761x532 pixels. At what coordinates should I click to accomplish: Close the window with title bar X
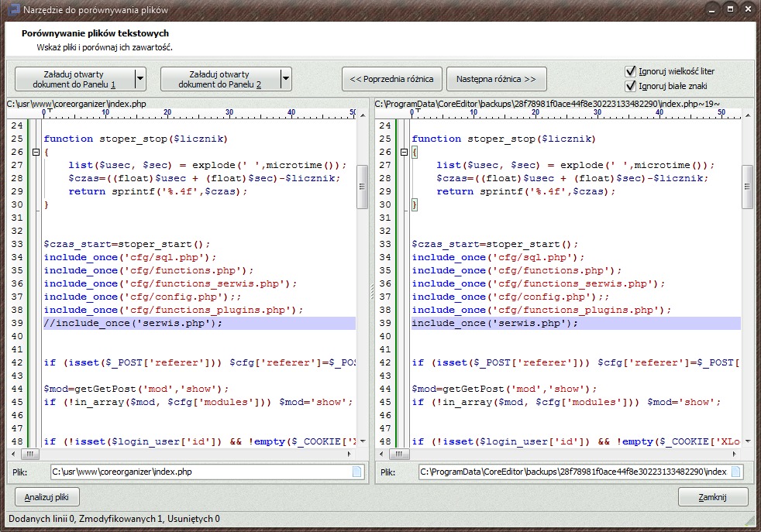point(747,9)
